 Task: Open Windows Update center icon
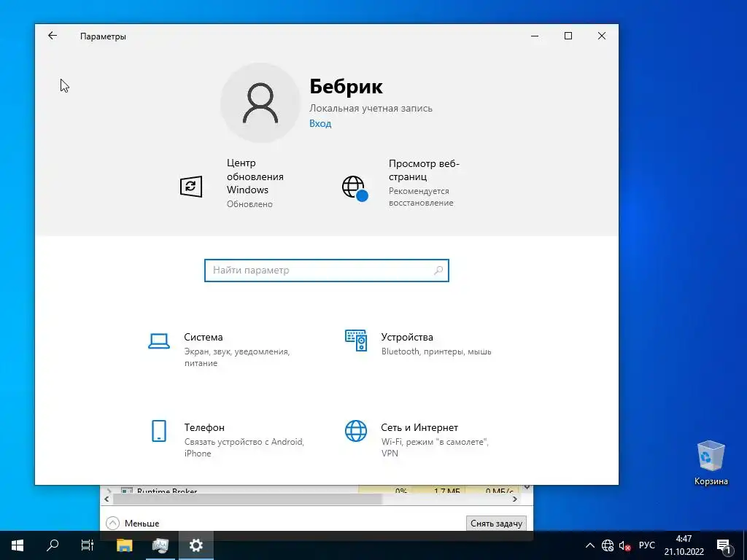(191, 186)
